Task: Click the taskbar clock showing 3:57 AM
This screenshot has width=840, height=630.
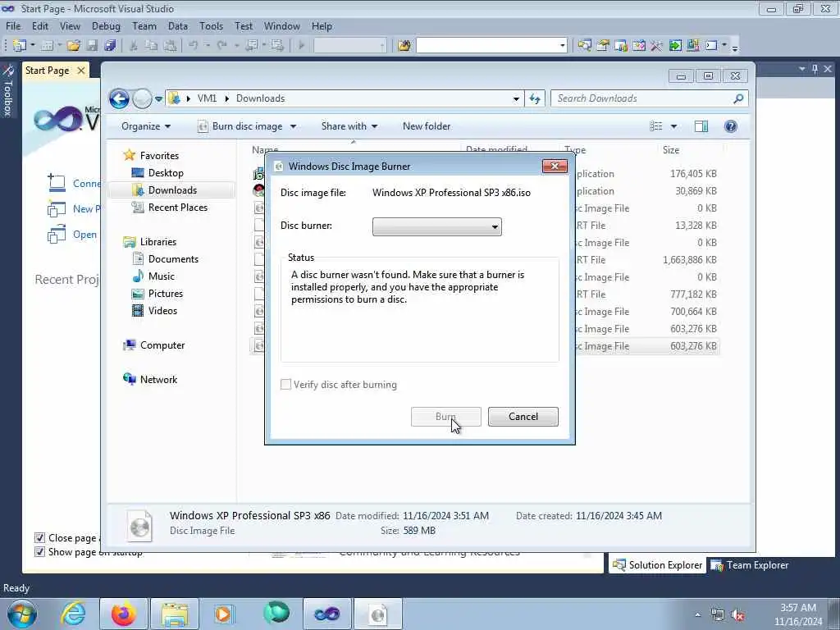Action: (x=798, y=614)
